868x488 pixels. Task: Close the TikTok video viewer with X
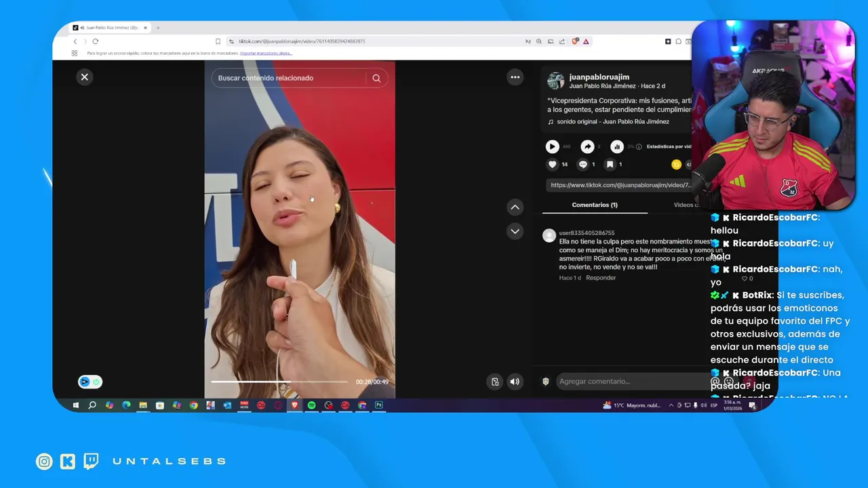(x=85, y=77)
